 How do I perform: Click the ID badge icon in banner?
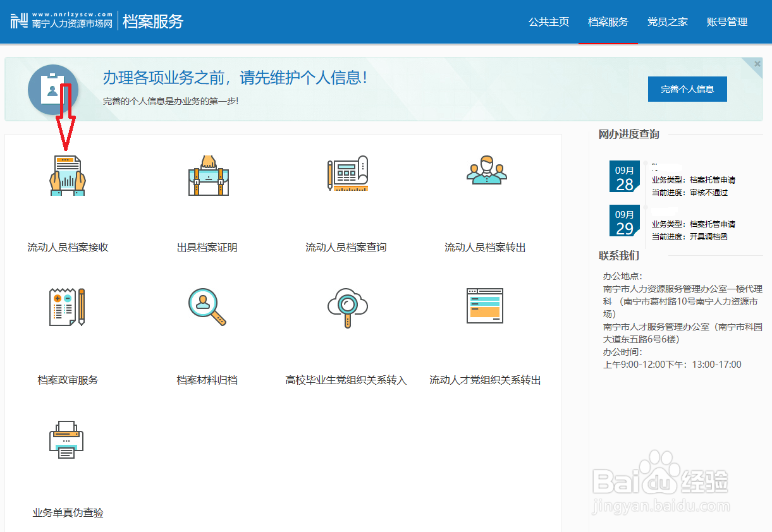[53, 89]
